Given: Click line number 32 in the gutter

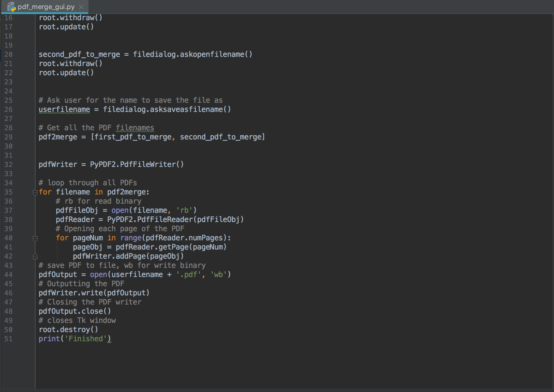Looking at the screenshot, I should pyautogui.click(x=9, y=165).
